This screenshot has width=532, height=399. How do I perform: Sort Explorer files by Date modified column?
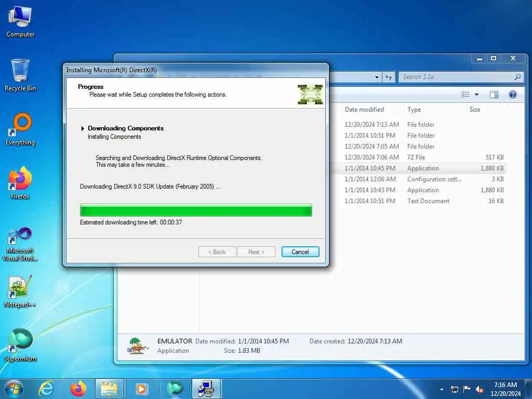click(364, 110)
